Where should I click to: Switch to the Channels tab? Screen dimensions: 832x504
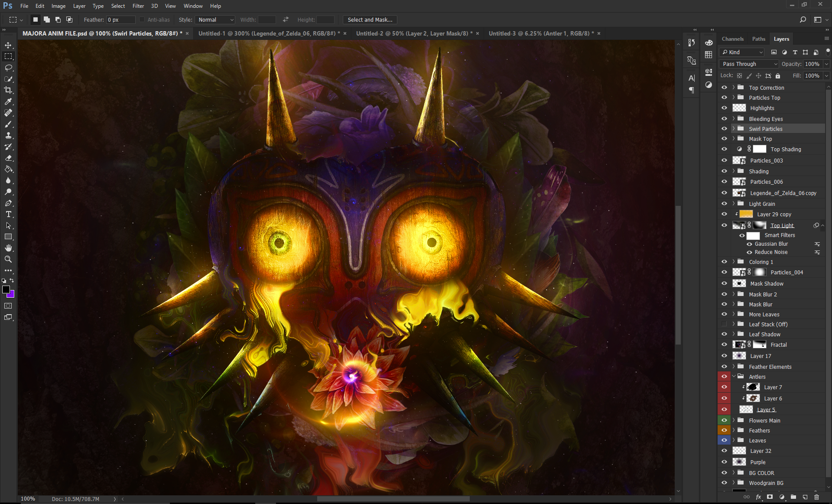(x=732, y=39)
